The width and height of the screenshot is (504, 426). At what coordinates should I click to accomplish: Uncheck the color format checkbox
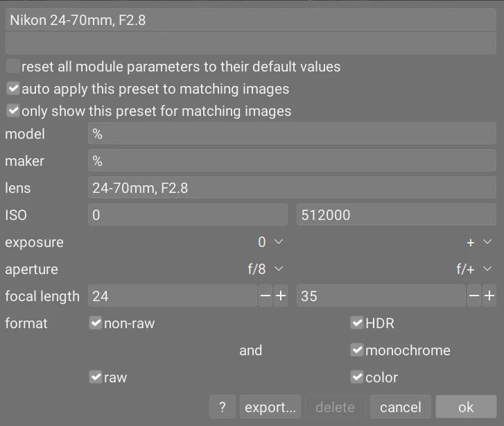pos(357,377)
